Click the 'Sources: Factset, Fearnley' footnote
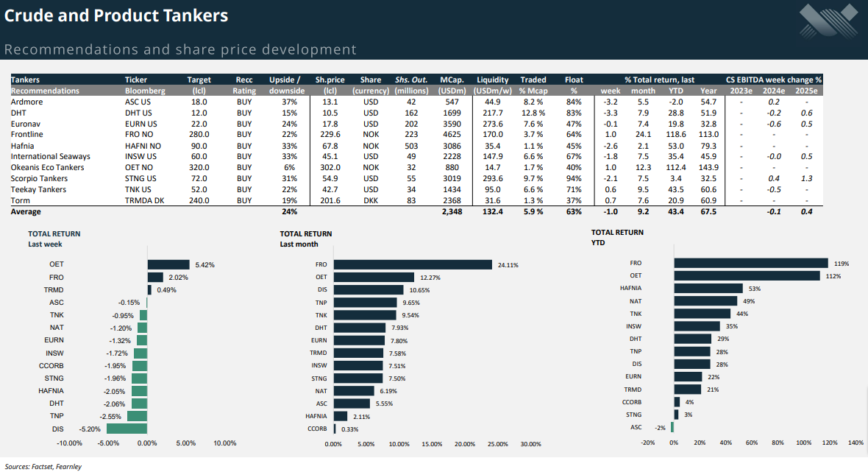This screenshot has width=868, height=472. click(x=43, y=466)
